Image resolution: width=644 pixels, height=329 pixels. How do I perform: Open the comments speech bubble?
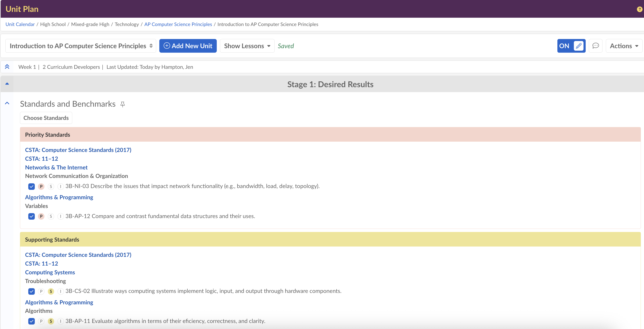596,46
